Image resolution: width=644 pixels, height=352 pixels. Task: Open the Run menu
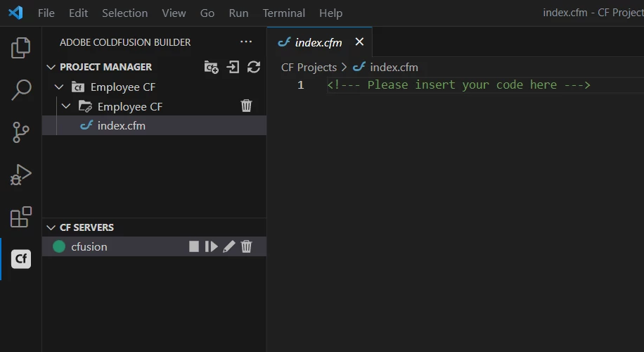[238, 13]
